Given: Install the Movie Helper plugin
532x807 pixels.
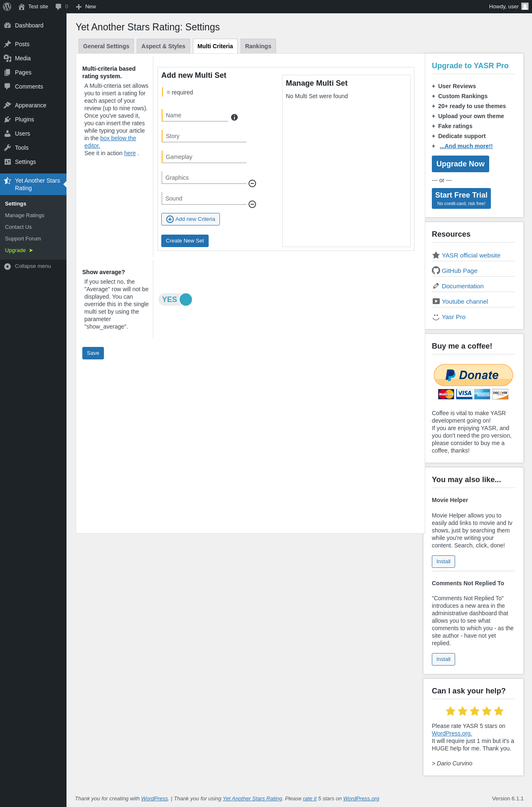Looking at the screenshot, I should (x=443, y=562).
